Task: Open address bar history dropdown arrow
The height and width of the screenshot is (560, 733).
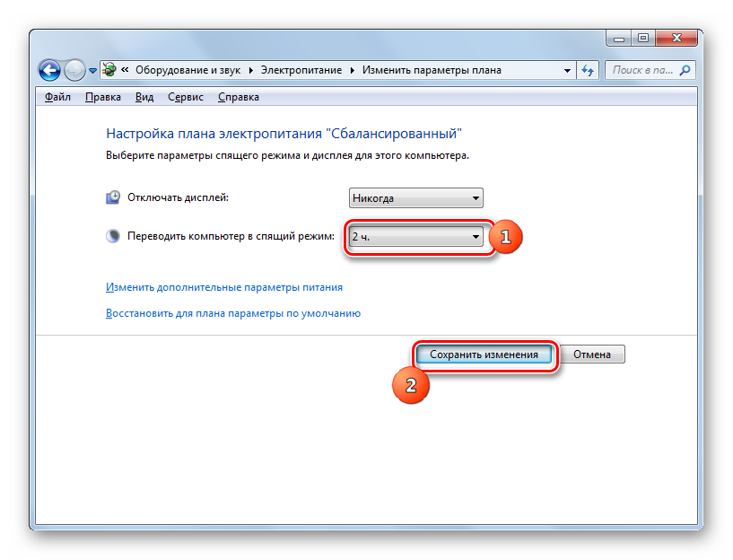Action: [567, 71]
